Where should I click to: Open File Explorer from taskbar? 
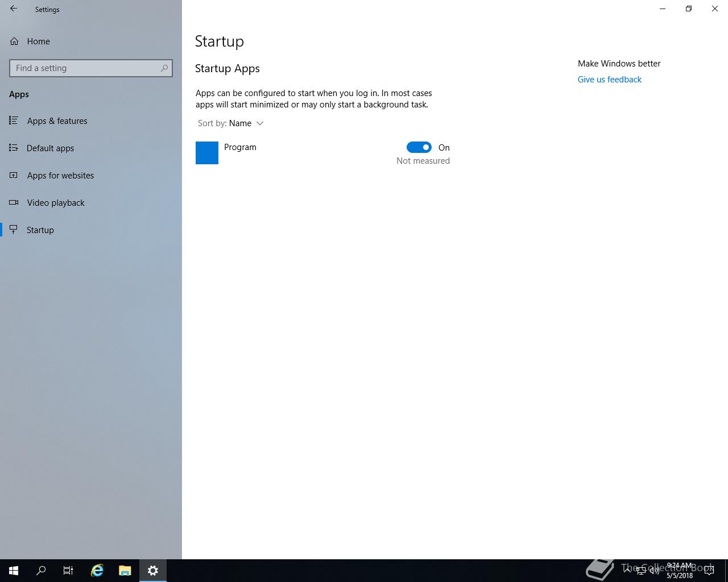(125, 571)
